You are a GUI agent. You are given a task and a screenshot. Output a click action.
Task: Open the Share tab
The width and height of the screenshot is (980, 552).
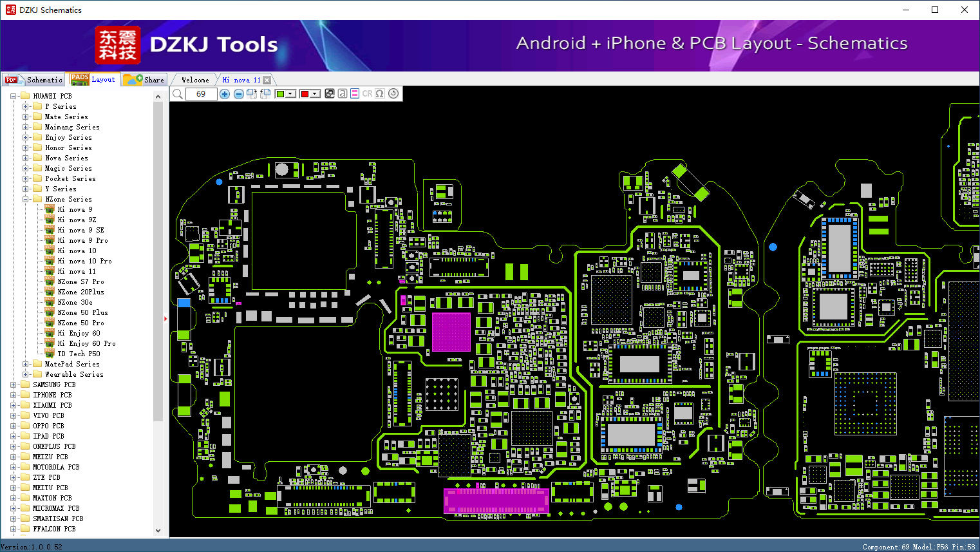click(144, 80)
